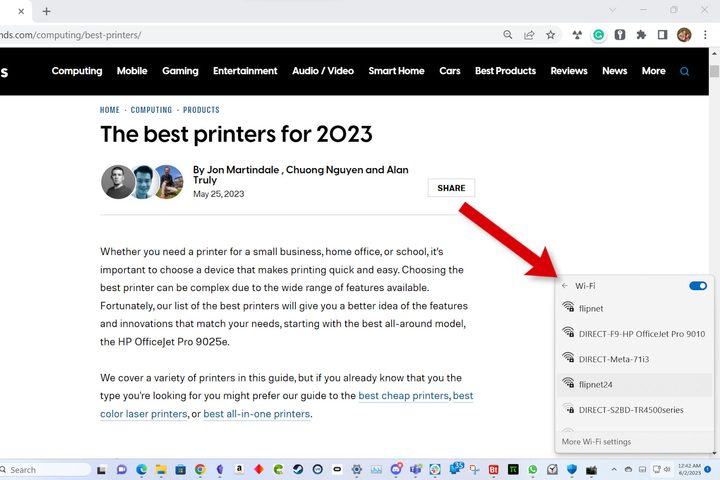Image resolution: width=720 pixels, height=480 pixels.
Task: Open Steam from the taskbar
Action: [x=298, y=469]
